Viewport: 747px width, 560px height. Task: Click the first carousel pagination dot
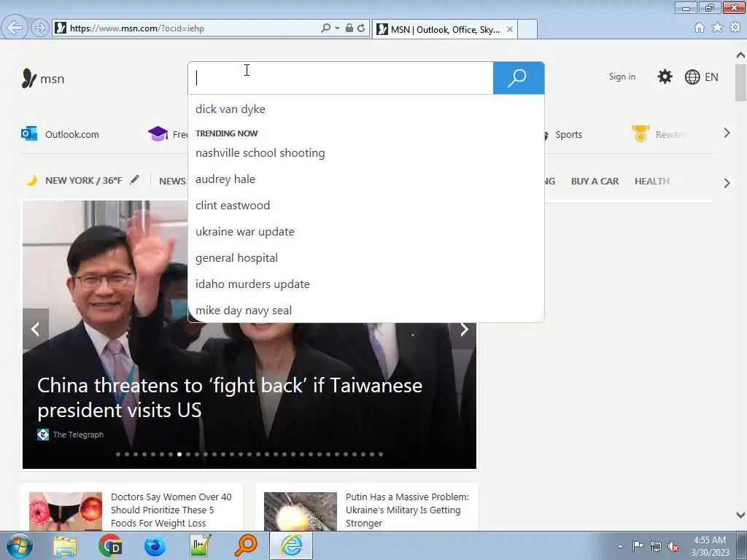coord(118,454)
